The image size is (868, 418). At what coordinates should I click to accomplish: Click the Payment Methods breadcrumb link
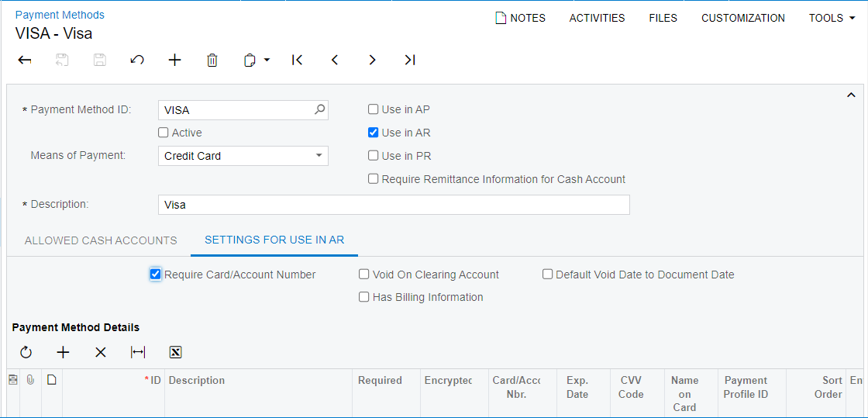coord(60,15)
